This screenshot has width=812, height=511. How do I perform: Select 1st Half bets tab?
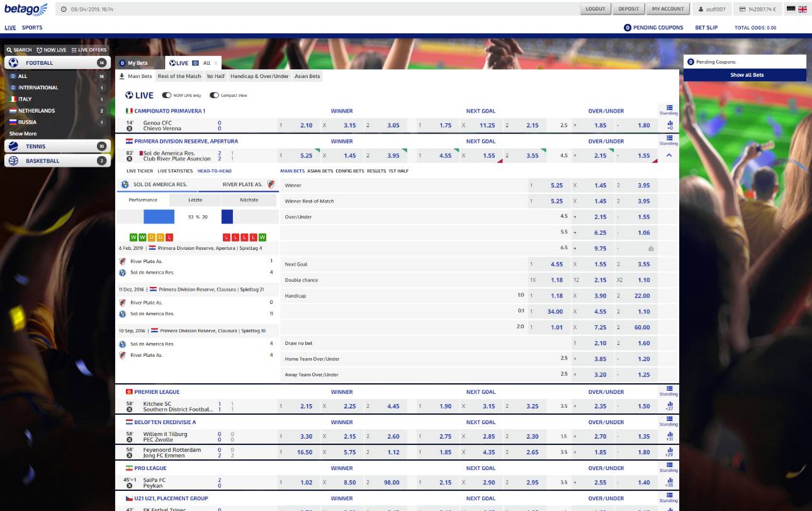click(x=215, y=76)
